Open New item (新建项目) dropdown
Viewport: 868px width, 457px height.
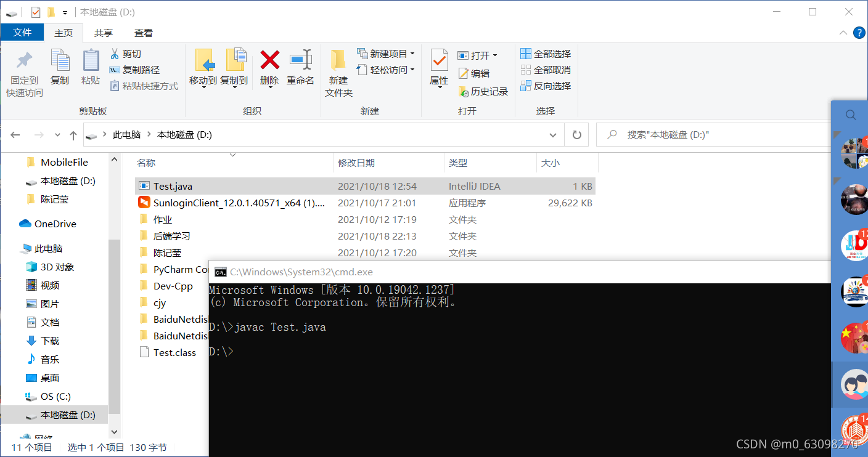(385, 54)
